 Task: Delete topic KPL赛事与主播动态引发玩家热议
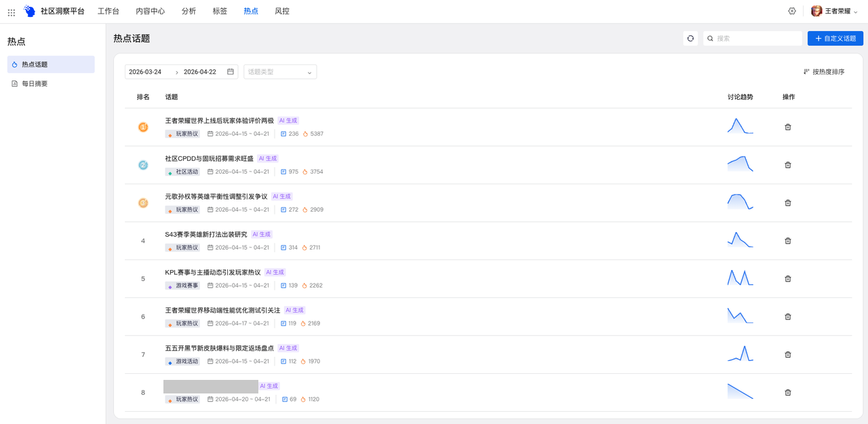(788, 279)
